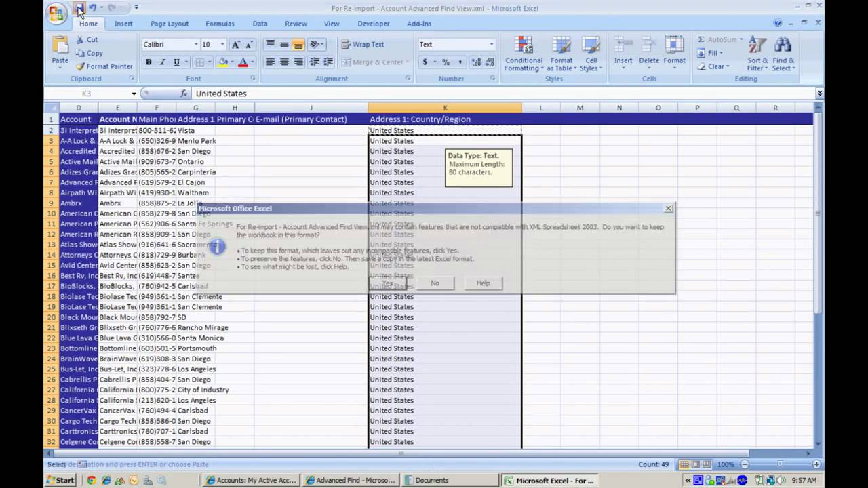Open fill color dropdown arrow
The width and height of the screenshot is (868, 488).
click(x=231, y=62)
